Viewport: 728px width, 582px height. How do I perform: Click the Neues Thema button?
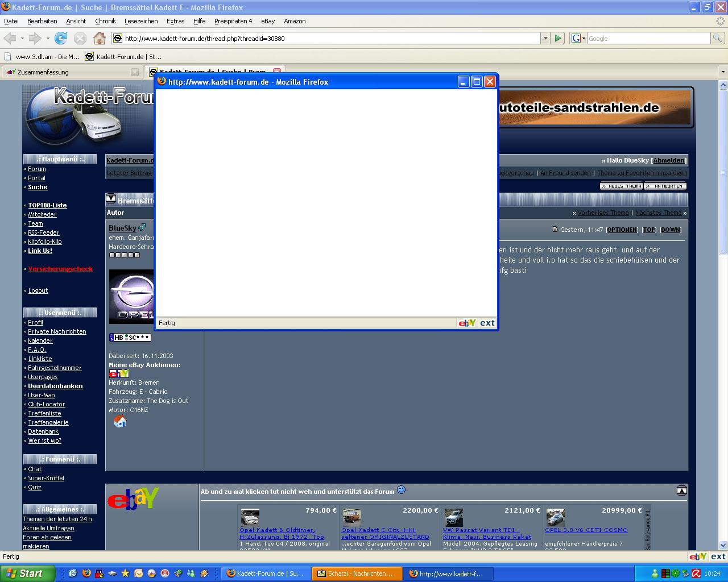pyautogui.click(x=621, y=186)
